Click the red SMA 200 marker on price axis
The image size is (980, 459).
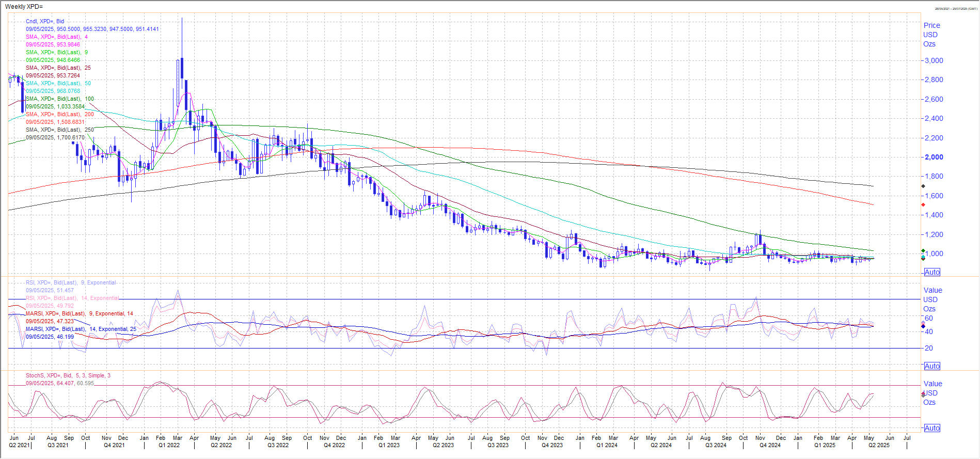pos(923,204)
